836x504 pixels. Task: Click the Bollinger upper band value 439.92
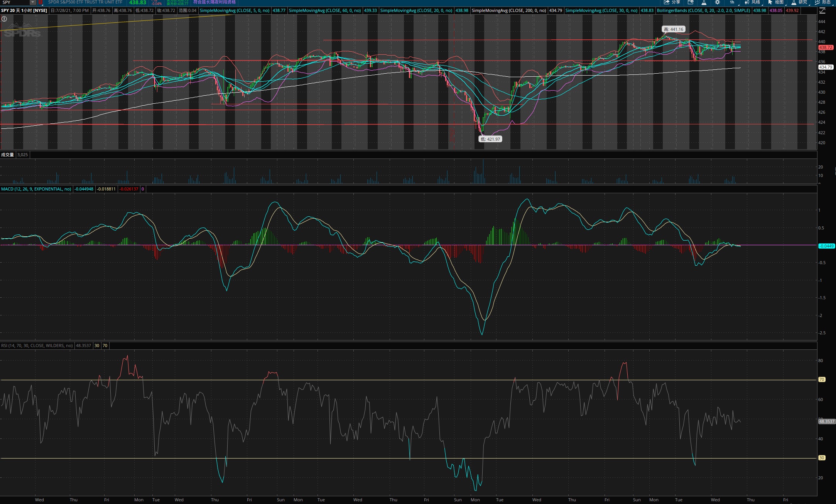pyautogui.click(x=792, y=10)
